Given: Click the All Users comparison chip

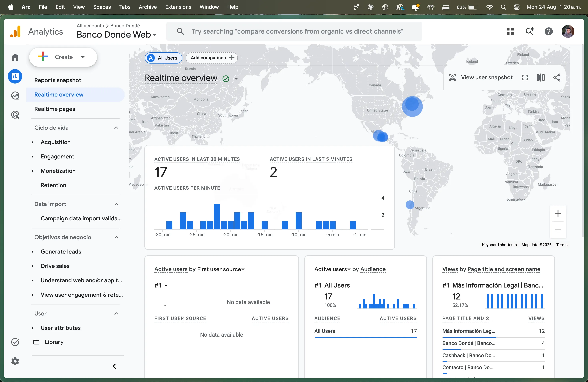Looking at the screenshot, I should 163,58.
